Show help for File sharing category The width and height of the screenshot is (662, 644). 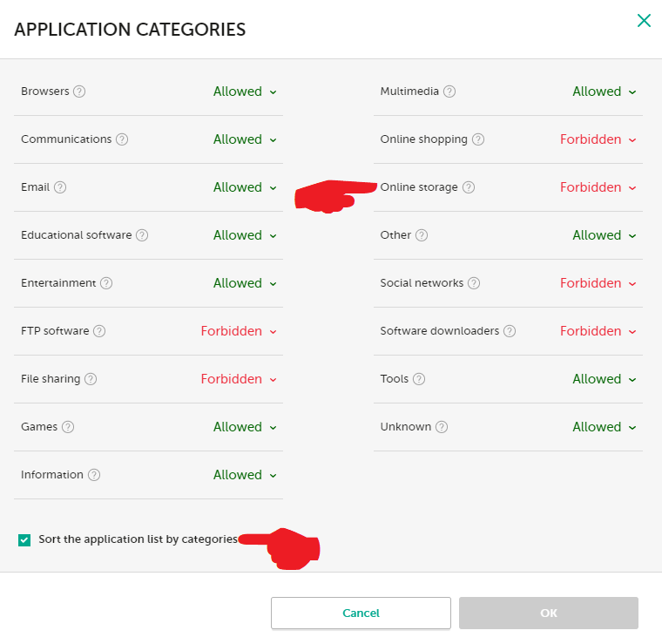(91, 379)
